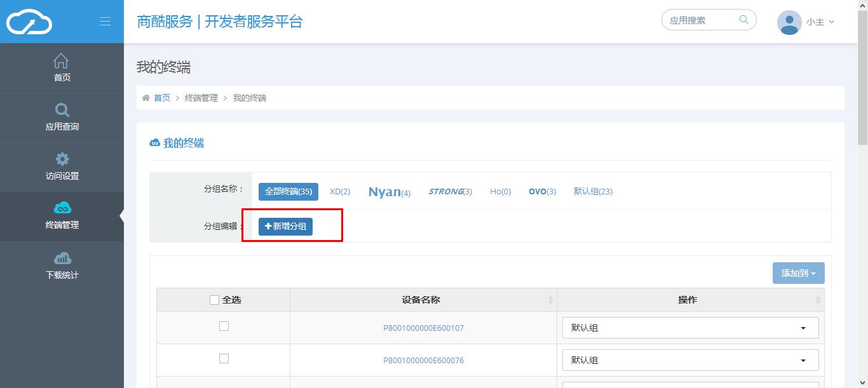Click the cloud icon beside 我的终端 heading
The image size is (868, 388).
154,144
